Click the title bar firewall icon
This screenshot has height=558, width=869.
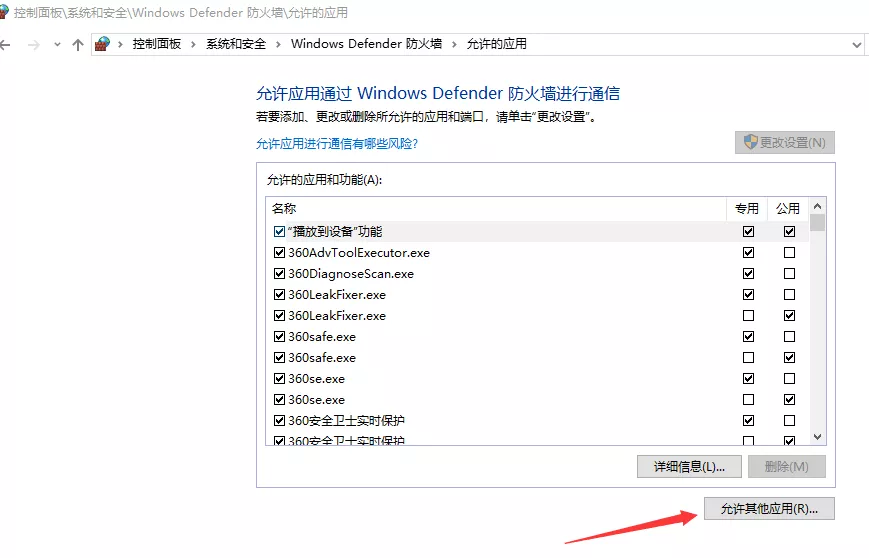coord(4,12)
